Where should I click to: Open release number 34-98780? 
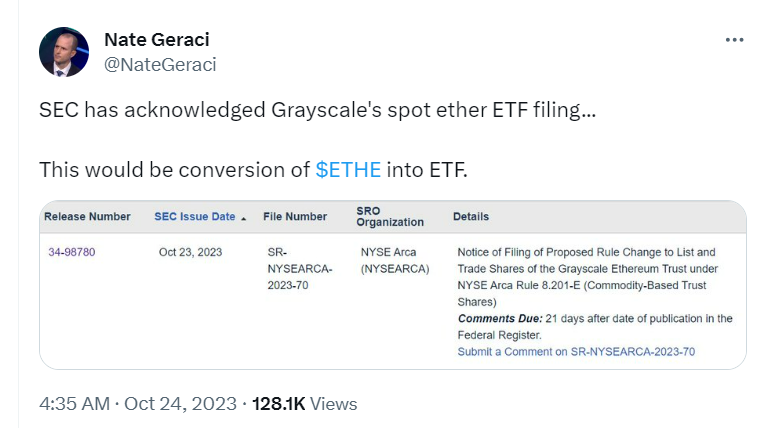coord(72,252)
